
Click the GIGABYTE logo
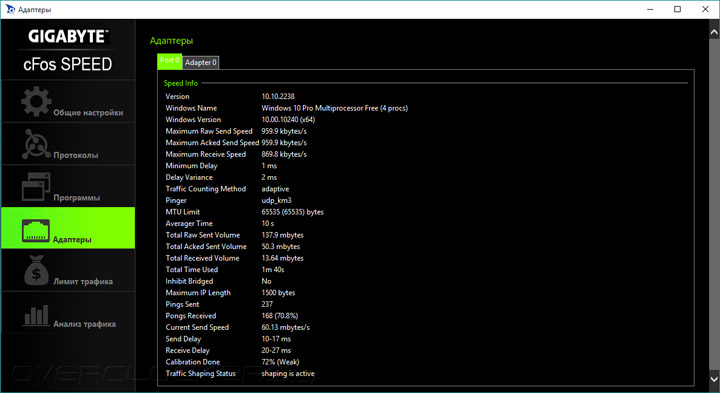(x=68, y=36)
